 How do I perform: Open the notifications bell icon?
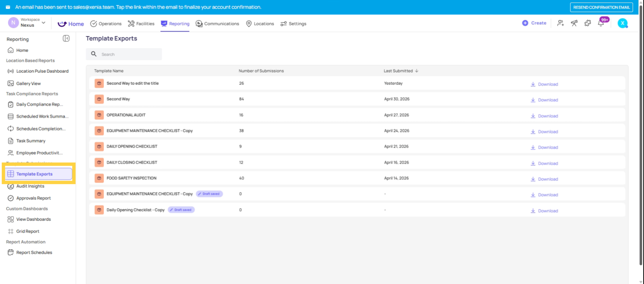coord(601,23)
